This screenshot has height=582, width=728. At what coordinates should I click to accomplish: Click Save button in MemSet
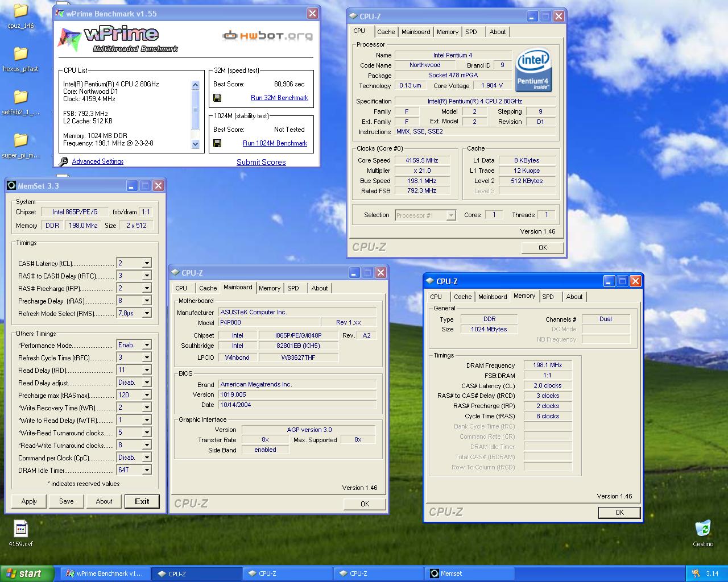pyautogui.click(x=67, y=501)
